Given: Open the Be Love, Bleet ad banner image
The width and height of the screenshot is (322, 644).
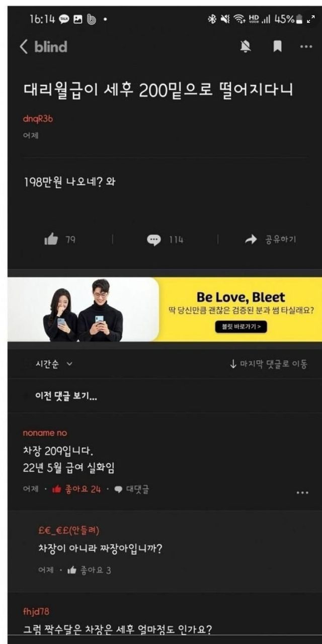Looking at the screenshot, I should coord(165,309).
